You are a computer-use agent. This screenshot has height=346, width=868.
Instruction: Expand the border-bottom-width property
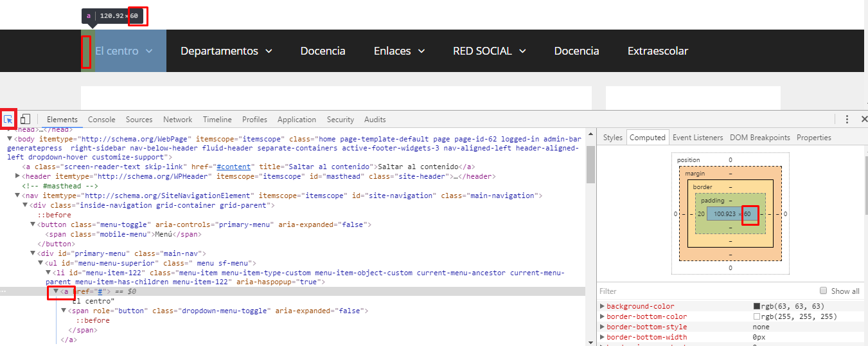coord(603,337)
